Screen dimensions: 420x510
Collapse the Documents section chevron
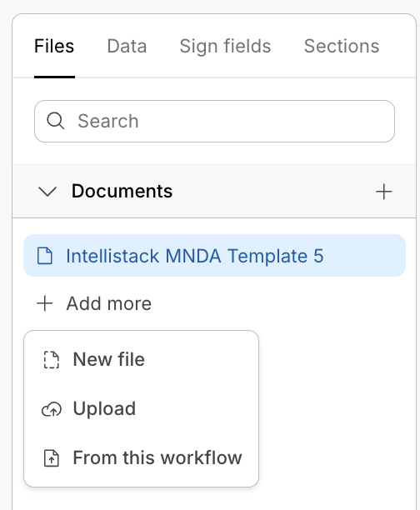coord(47,192)
